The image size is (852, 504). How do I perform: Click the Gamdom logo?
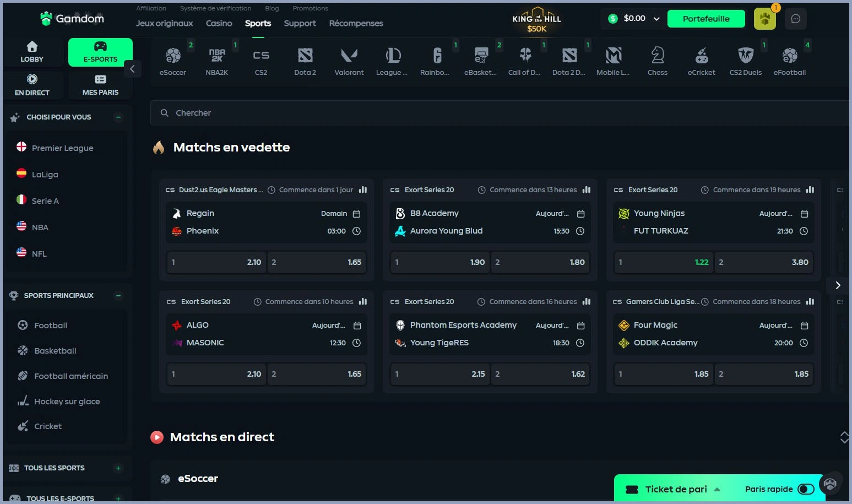pos(72,19)
